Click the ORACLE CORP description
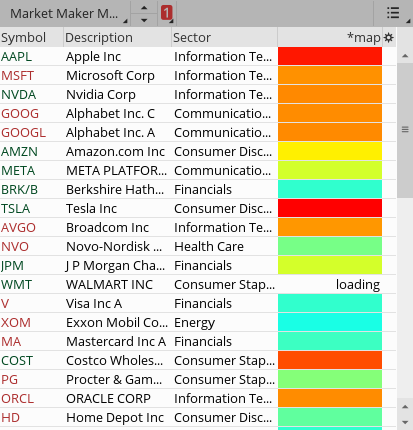 (x=108, y=399)
